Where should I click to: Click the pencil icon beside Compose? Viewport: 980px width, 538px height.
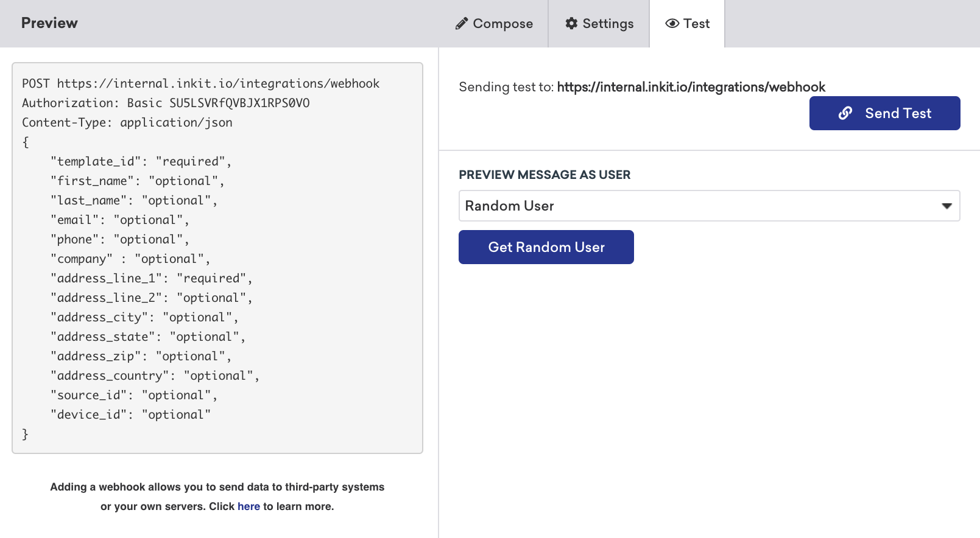tap(462, 24)
